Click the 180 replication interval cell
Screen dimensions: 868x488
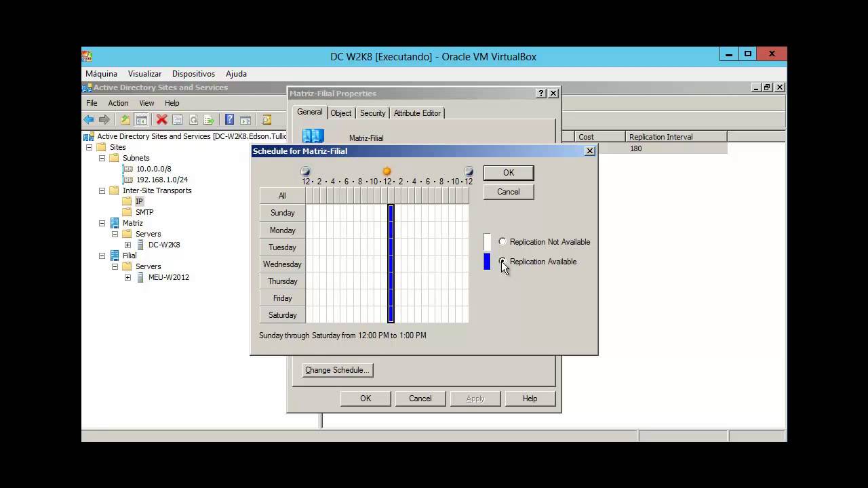click(x=677, y=148)
